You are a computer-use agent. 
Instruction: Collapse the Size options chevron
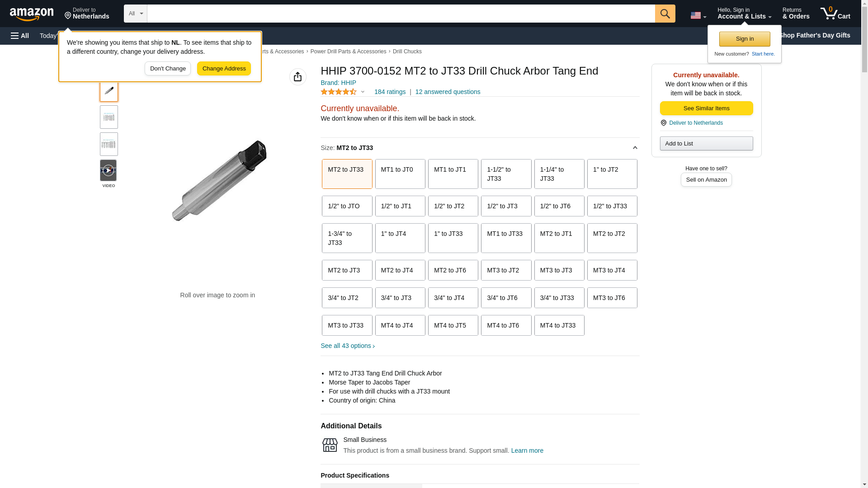click(635, 148)
